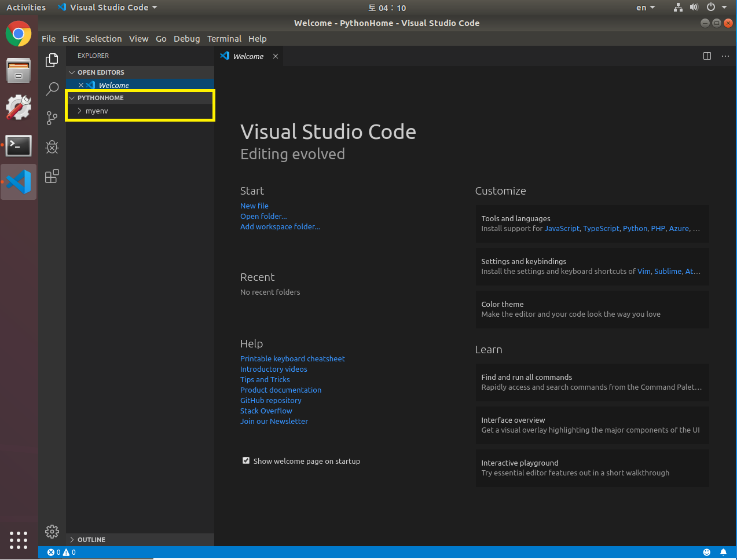The height and width of the screenshot is (560, 737).
Task: Toggle Show welcome page on startup
Action: [246, 461]
